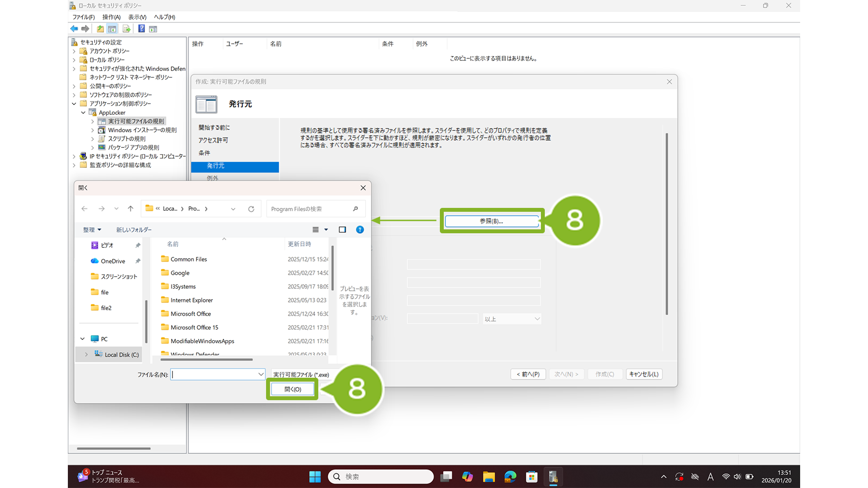
Task: Open the 実行可能ファイル (*.exe) file type dropdown
Action: (301, 374)
